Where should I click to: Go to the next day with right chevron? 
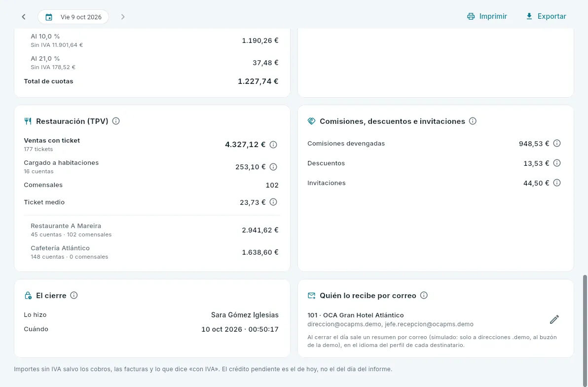point(123,17)
